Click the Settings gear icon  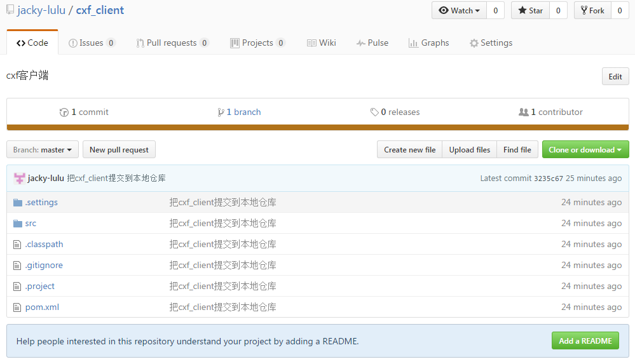point(474,43)
